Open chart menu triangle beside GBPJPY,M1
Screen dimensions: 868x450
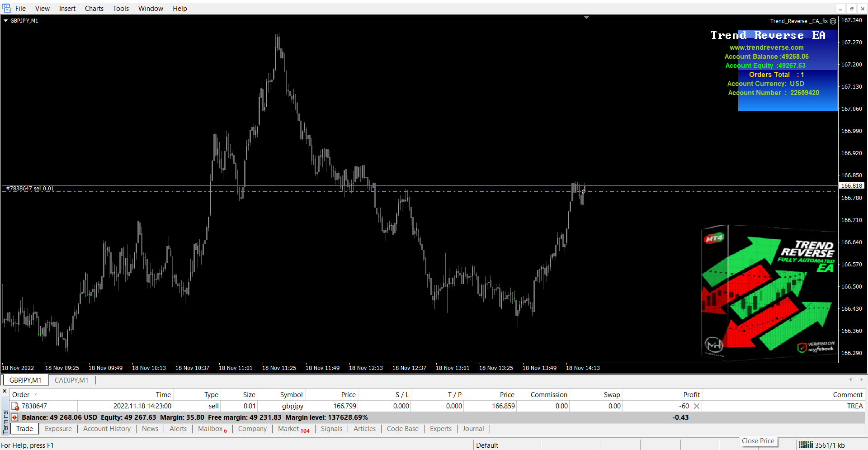tap(5, 20)
